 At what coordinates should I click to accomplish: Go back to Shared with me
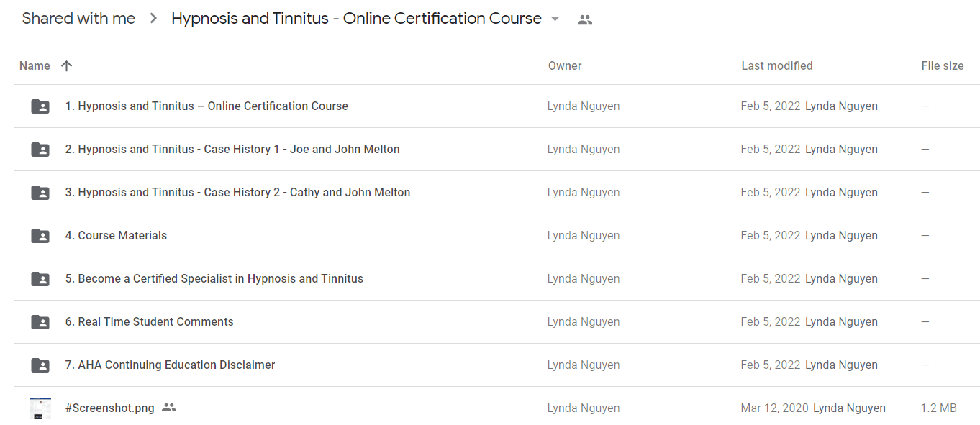click(78, 19)
